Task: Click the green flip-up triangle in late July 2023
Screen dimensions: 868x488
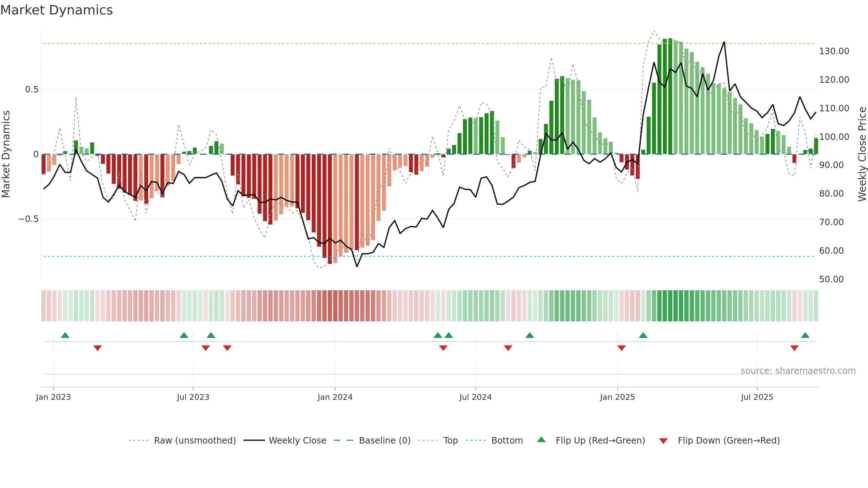Action: click(x=211, y=335)
